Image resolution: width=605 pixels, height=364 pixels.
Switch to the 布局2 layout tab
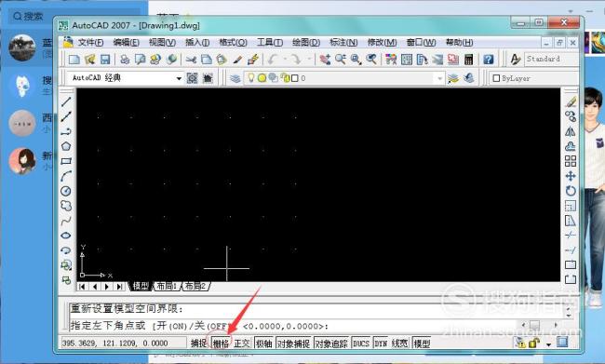click(x=195, y=286)
